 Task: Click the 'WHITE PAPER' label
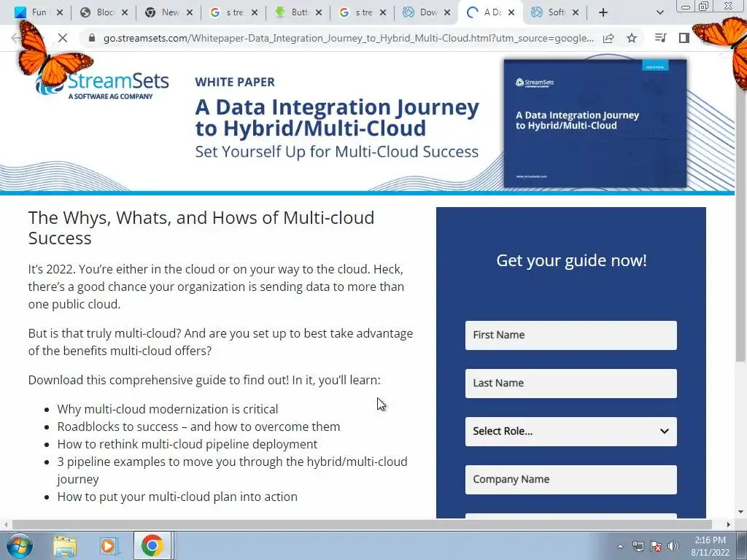click(235, 82)
